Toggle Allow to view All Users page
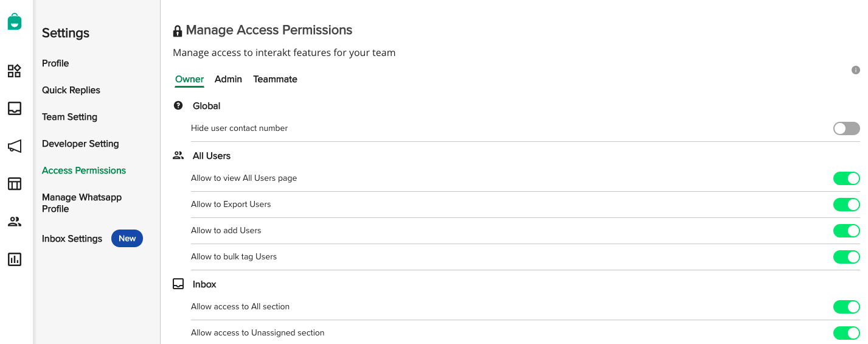The image size is (868, 344). click(x=847, y=178)
